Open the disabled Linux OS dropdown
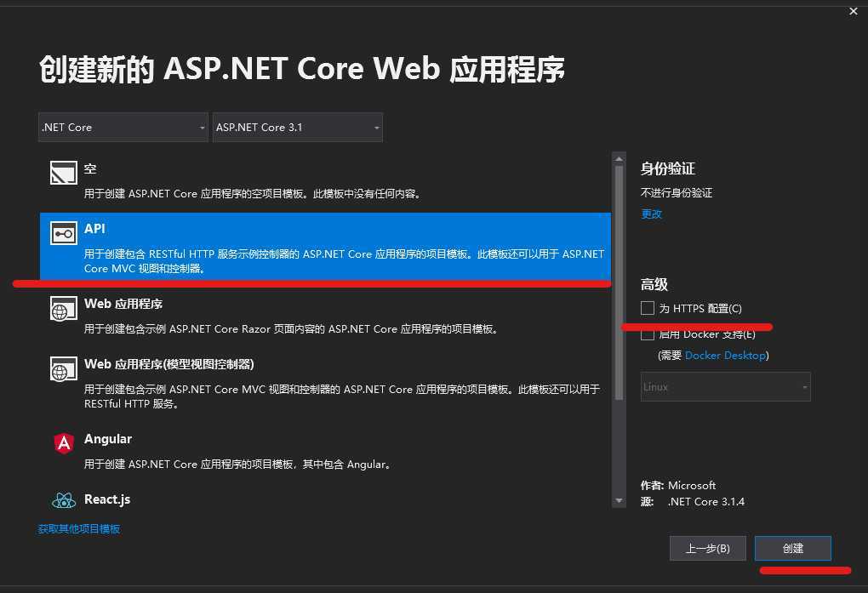The height and width of the screenshot is (593, 868). [x=725, y=386]
